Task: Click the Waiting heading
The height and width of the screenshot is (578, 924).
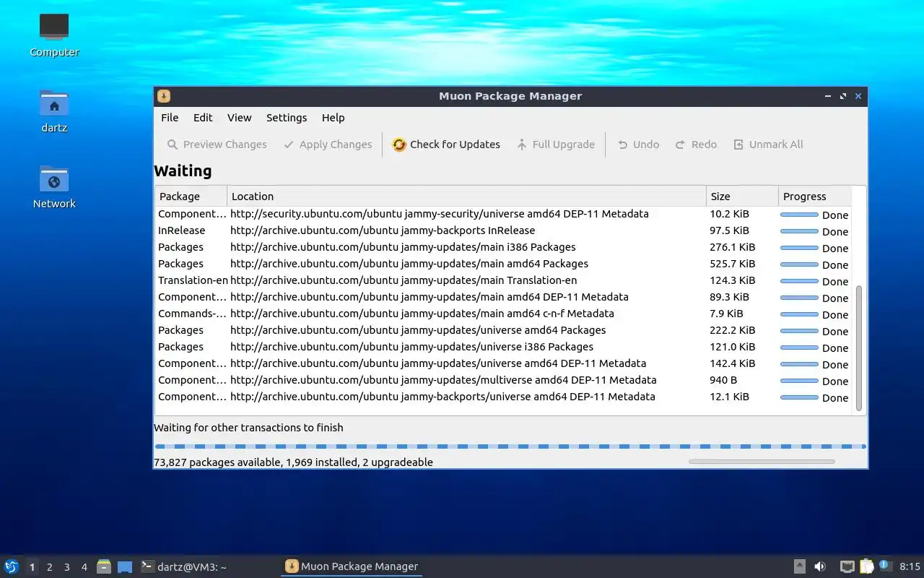Action: [x=183, y=171]
